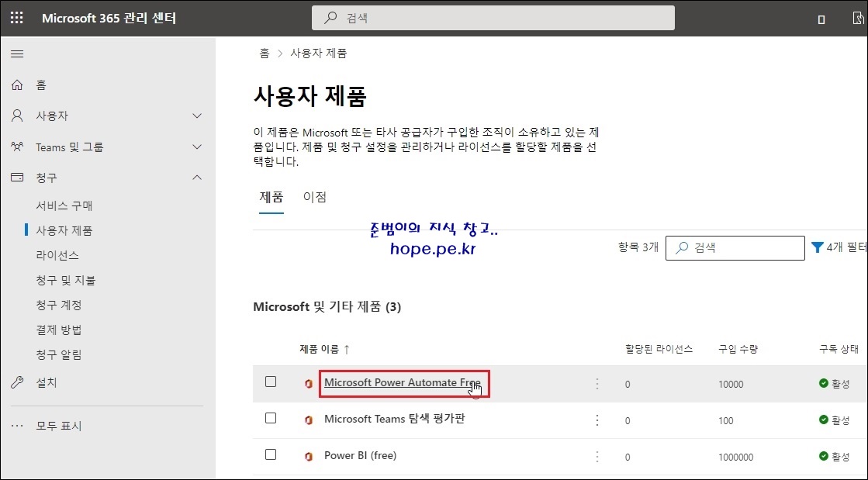Click the green active status icon for Microsoft Teams row
Viewport: 868px width, 480px height.
click(824, 420)
